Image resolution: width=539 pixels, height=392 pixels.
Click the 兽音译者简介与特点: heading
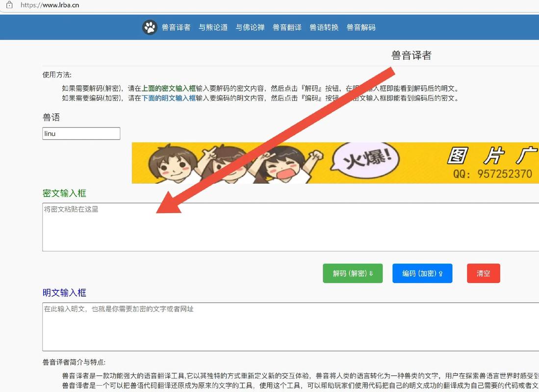pyautogui.click(x=74, y=362)
